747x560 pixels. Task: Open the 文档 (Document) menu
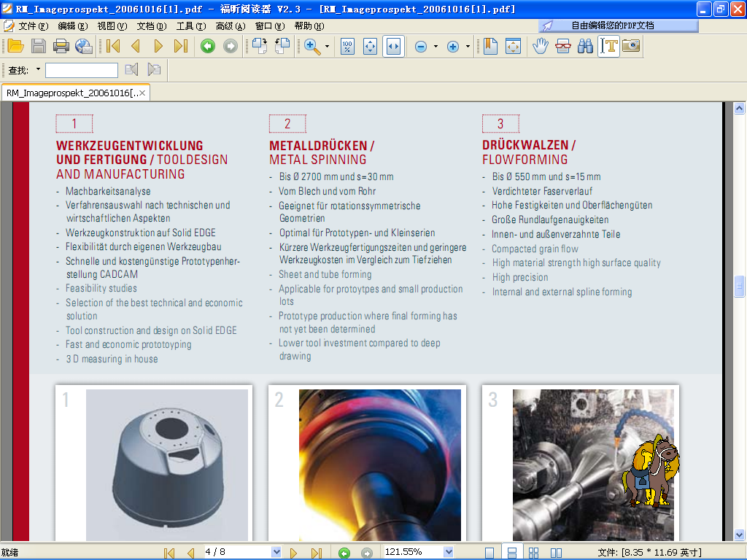pyautogui.click(x=152, y=26)
